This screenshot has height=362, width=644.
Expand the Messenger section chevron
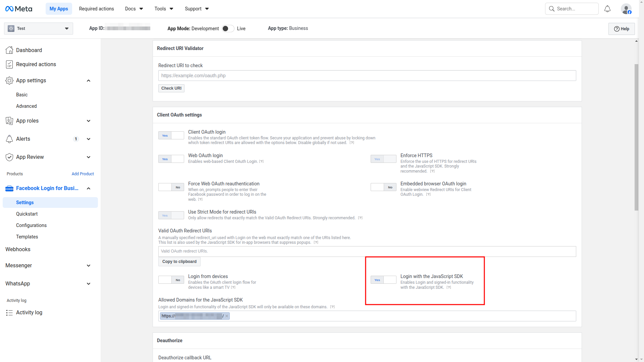(89, 266)
